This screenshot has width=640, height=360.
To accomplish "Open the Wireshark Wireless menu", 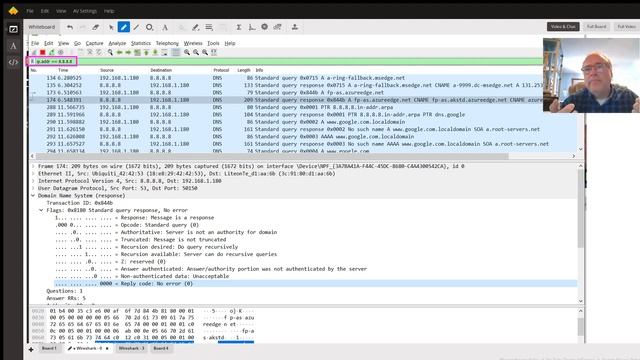I will point(193,43).
